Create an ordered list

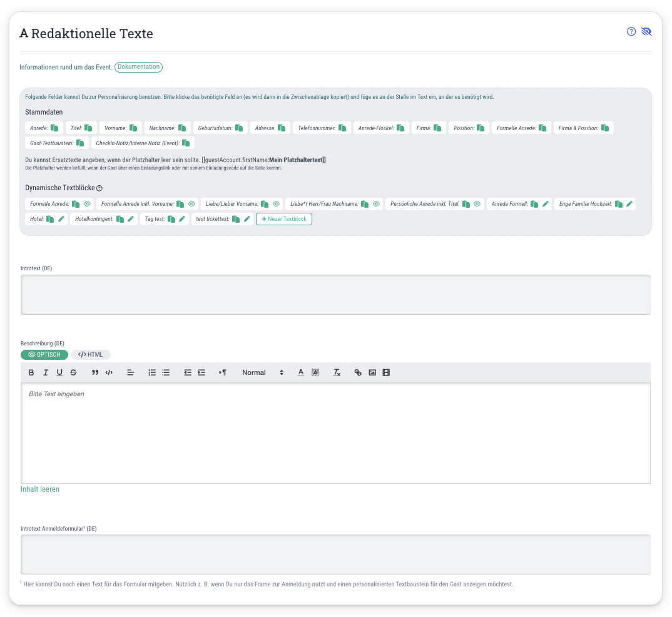[152, 372]
